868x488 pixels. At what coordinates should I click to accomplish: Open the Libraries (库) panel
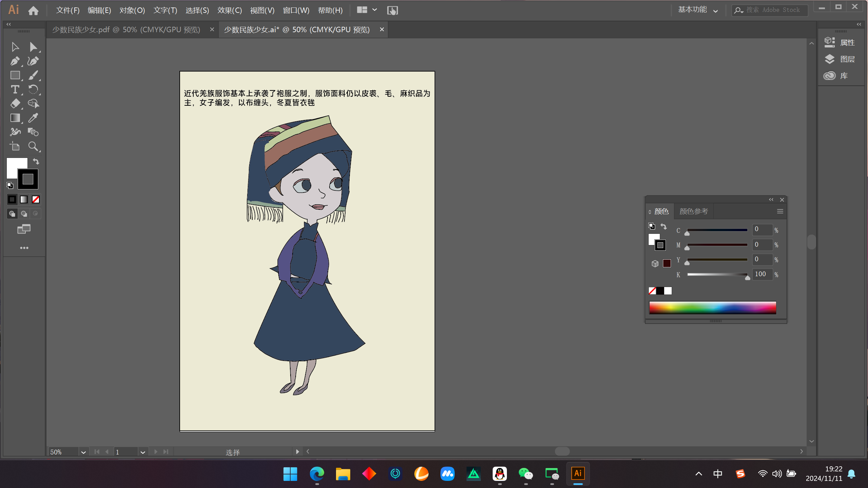tap(836, 76)
